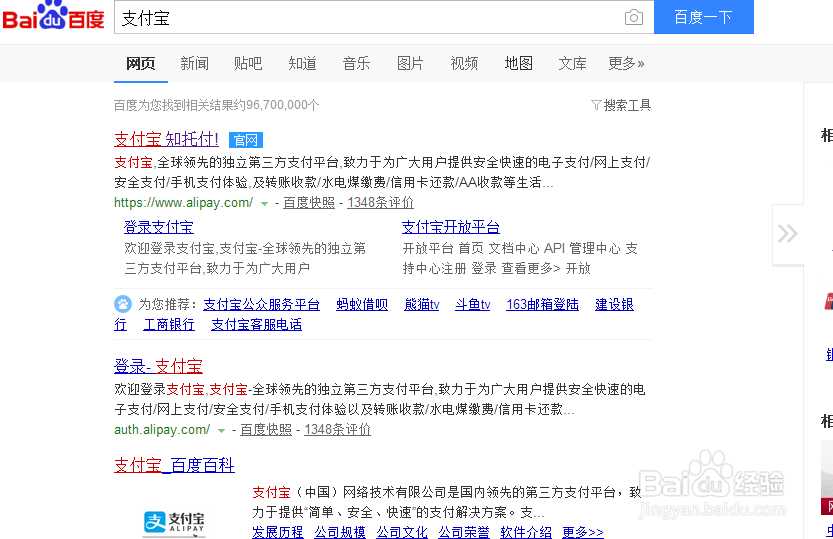Click the Baidu logo
The image size is (833, 539).
(x=53, y=16)
